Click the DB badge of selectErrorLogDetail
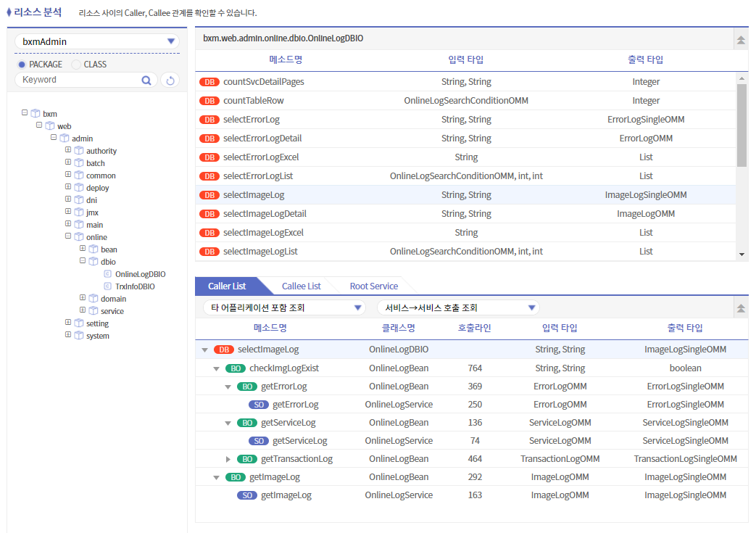Screen dimensions: 756x533 [x=209, y=139]
